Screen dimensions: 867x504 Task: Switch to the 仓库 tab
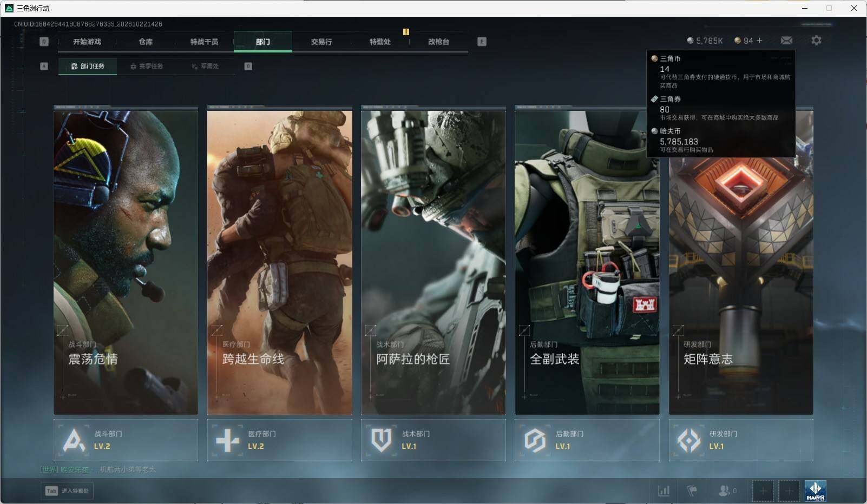[146, 42]
